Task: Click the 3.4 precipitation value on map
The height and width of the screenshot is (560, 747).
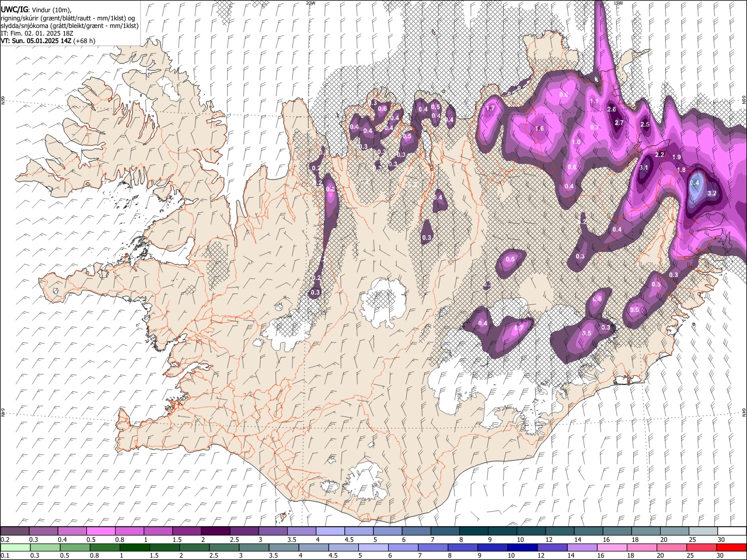Action: pyautogui.click(x=694, y=183)
